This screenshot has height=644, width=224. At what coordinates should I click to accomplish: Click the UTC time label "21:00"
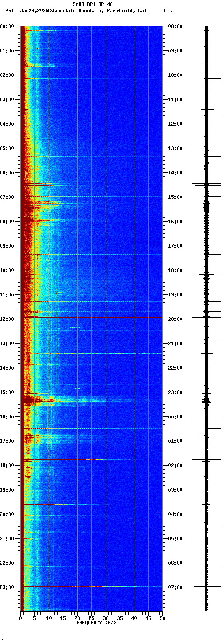(x=175, y=343)
